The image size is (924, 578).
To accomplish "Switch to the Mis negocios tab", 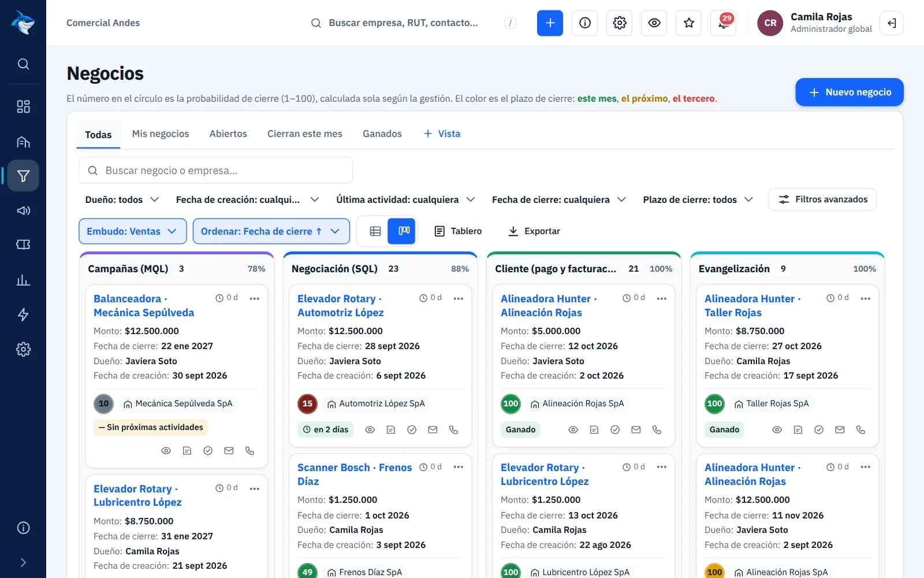I will coord(161,134).
